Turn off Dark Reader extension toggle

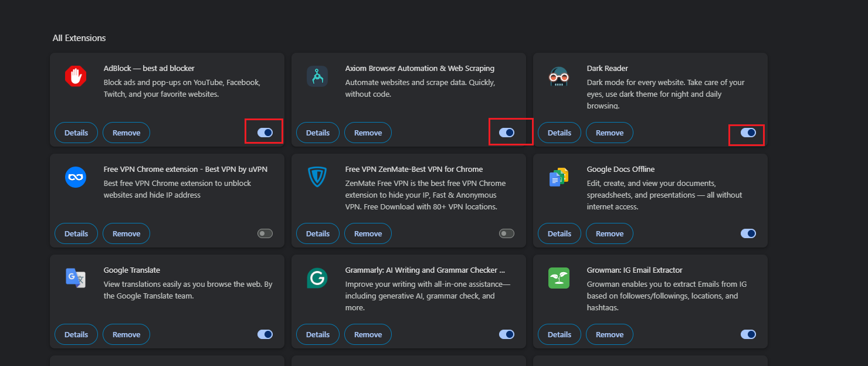748,133
